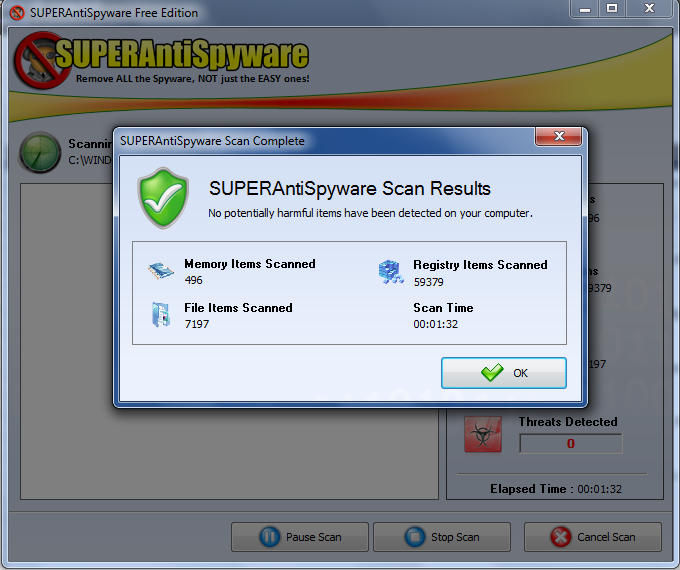Image resolution: width=680 pixels, height=570 pixels.
Task: Click the Memory Items Scanned icon
Action: tap(160, 271)
